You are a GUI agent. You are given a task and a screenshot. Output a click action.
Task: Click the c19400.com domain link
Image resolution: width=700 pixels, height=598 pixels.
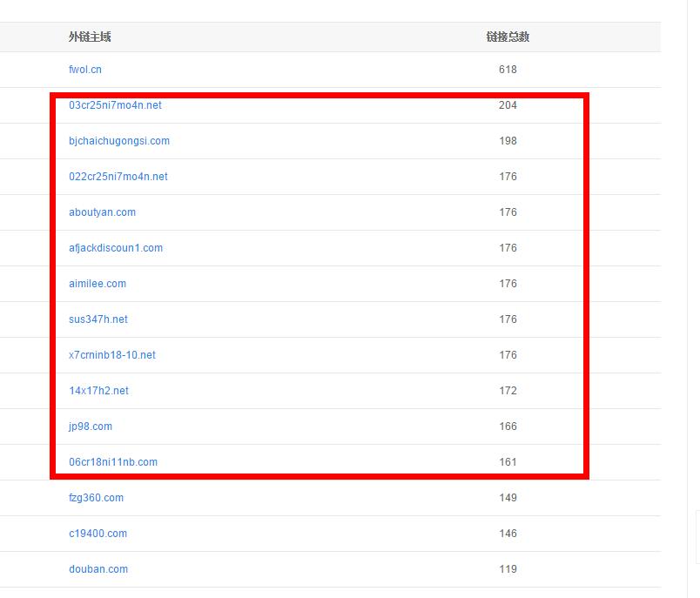pyautogui.click(x=98, y=534)
